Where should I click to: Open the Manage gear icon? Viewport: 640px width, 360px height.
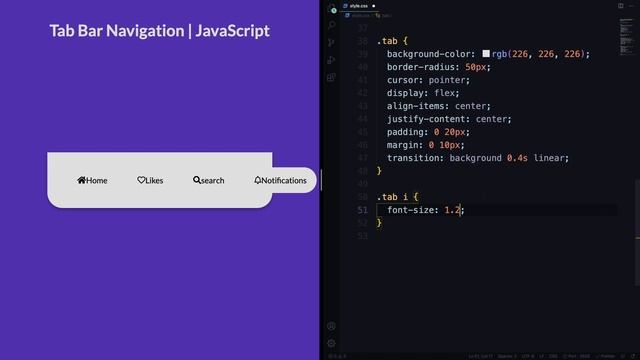(331, 343)
